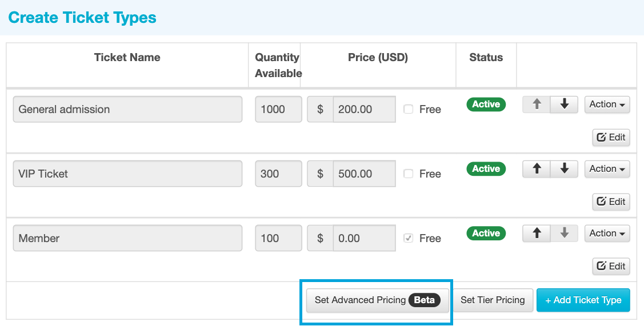Expand Action dropdown for Member ticket
Screen dimensions: 644x334
point(607,233)
